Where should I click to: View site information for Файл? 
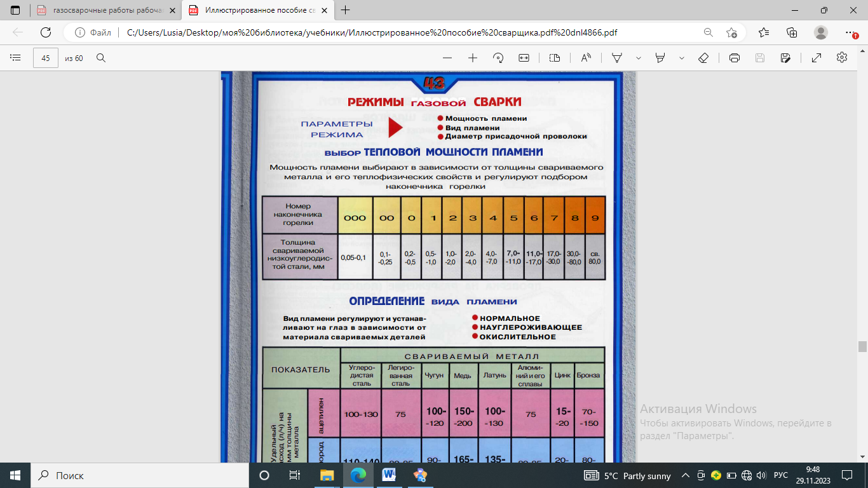(93, 32)
